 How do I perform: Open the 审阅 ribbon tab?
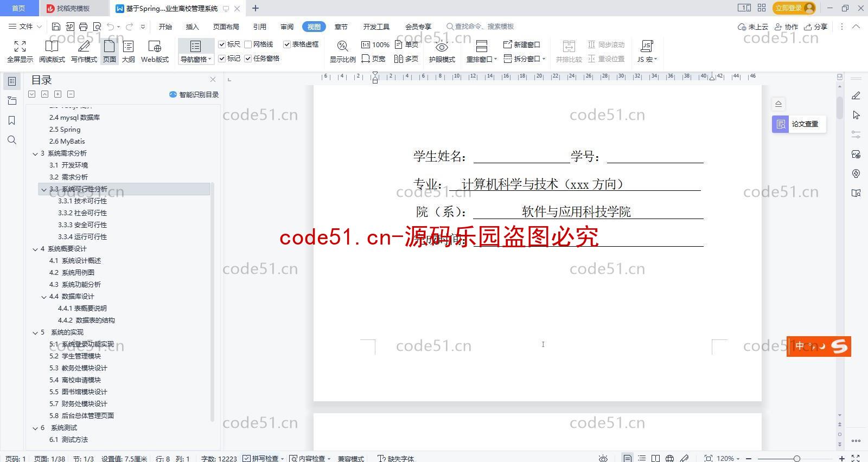[x=287, y=27]
